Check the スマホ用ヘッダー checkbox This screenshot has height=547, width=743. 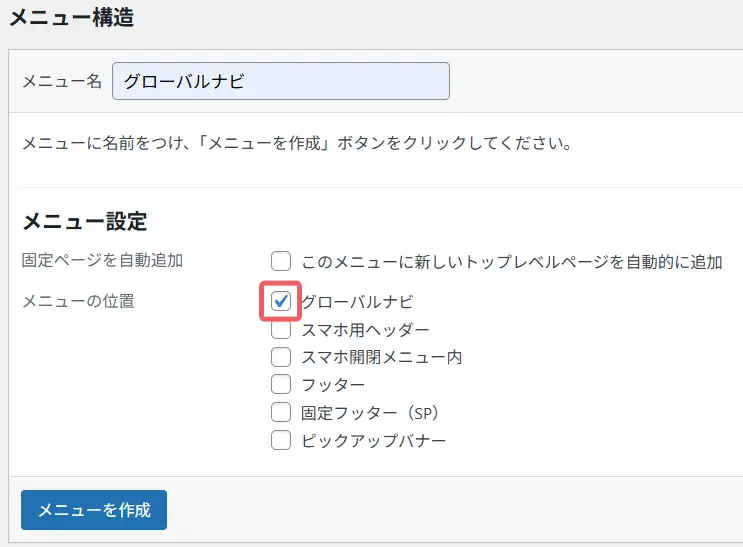coord(281,330)
